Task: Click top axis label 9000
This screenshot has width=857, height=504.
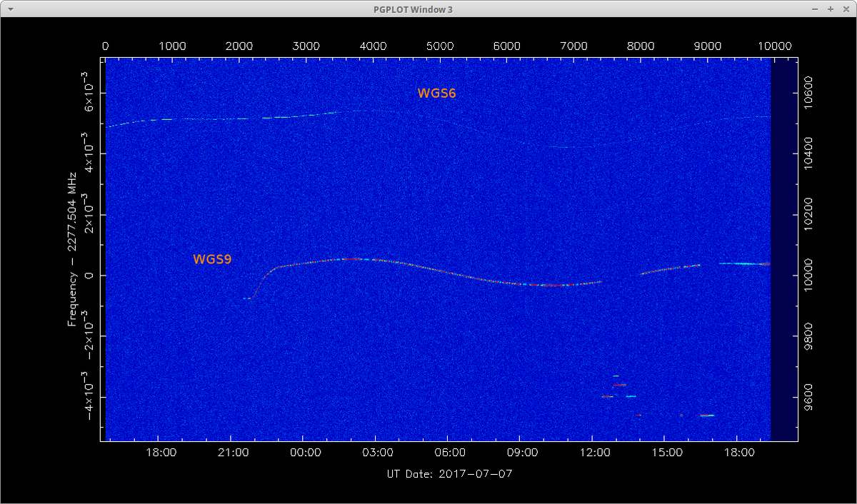Action: pyautogui.click(x=708, y=46)
